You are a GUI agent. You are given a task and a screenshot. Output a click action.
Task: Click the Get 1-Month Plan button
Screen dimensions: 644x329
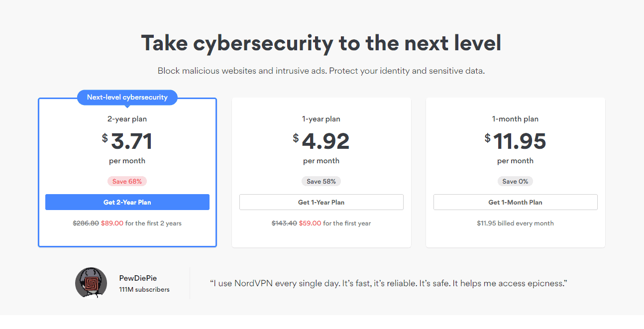(515, 202)
